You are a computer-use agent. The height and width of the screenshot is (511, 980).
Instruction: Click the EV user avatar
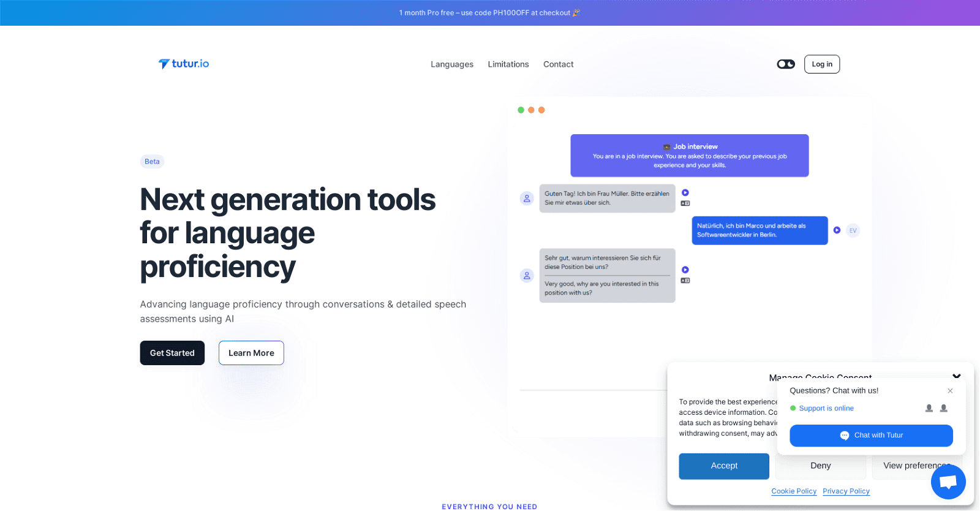853,230
